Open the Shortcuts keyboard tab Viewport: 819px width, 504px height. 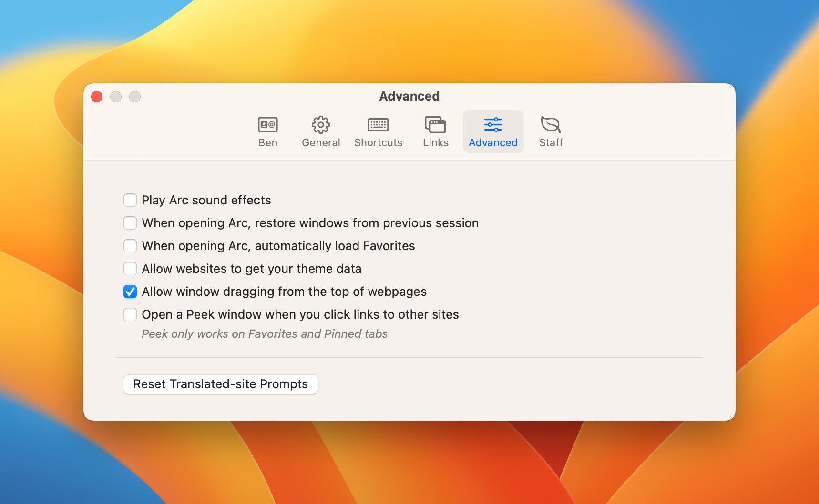[x=378, y=132]
